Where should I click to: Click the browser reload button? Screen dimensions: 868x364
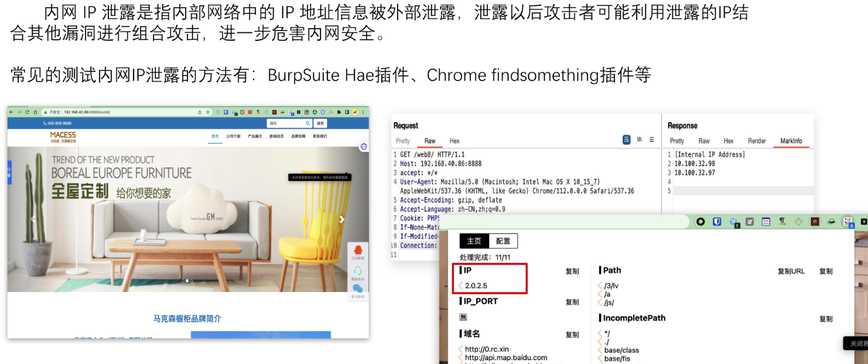pos(27,112)
